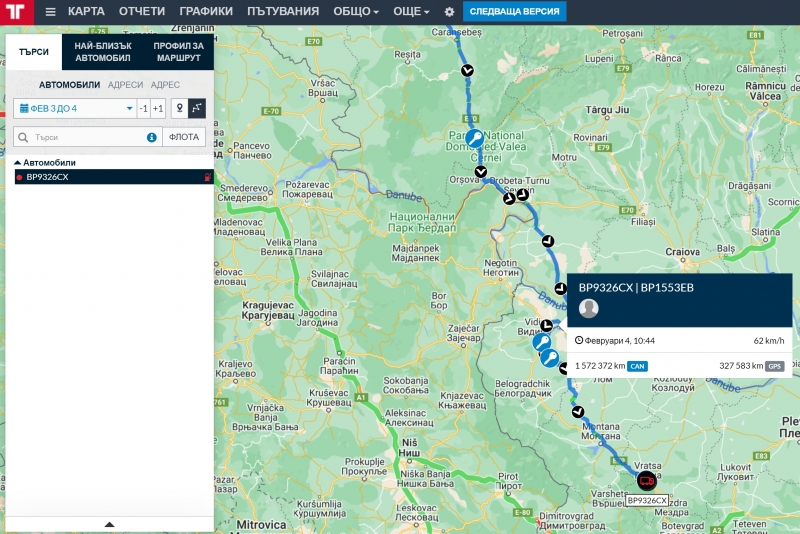Select the АВТОМОБИЛИ sub-tab
The height and width of the screenshot is (534, 800).
click(x=69, y=85)
